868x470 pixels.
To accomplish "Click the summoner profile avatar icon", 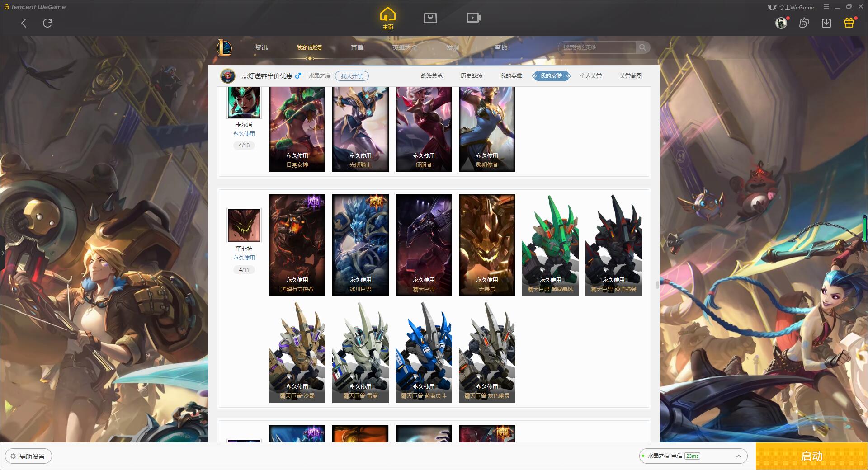I will coord(228,76).
